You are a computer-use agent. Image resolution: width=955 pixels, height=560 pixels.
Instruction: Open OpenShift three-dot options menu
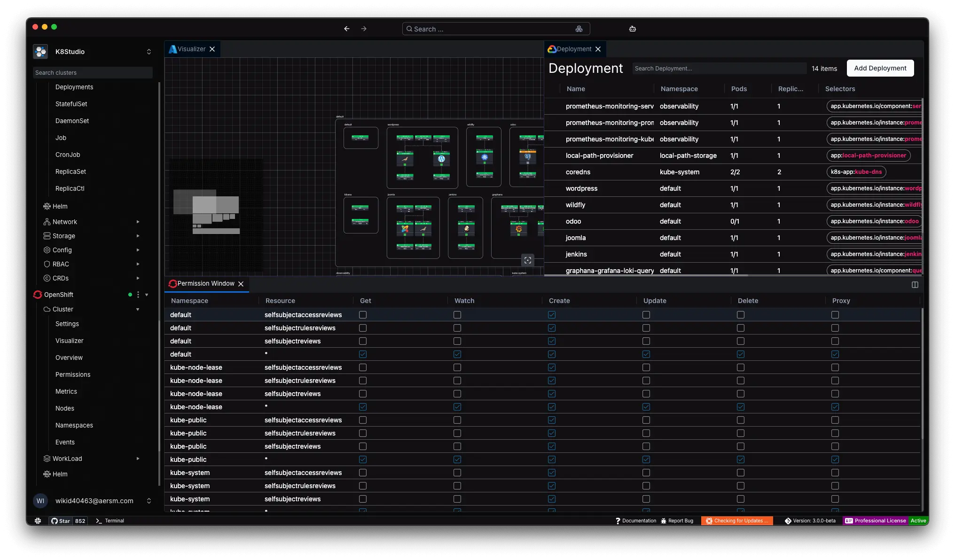[138, 295]
